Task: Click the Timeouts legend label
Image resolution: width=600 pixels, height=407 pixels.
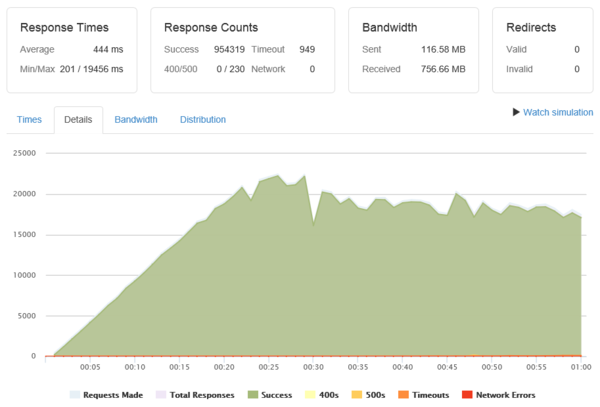Action: [x=430, y=395]
